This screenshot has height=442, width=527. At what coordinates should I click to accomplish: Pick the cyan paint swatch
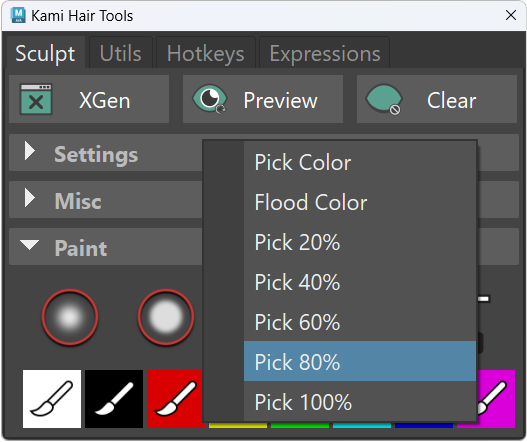(362, 425)
